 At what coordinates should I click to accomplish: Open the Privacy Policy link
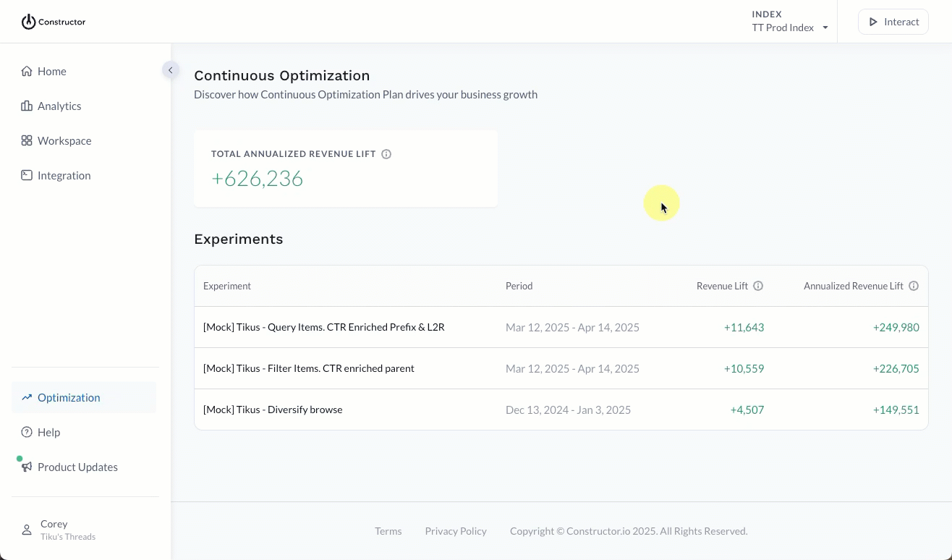click(456, 531)
